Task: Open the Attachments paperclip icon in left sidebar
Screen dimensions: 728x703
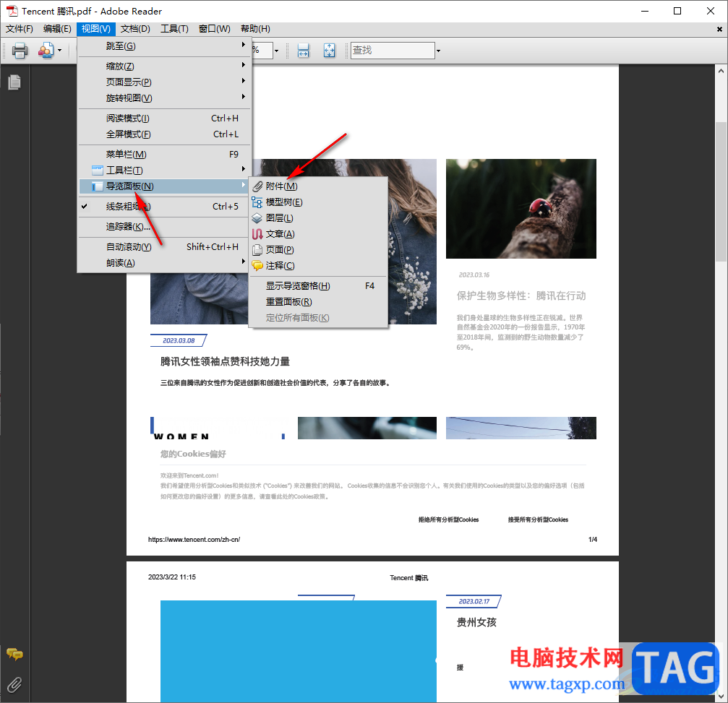Action: point(14,684)
